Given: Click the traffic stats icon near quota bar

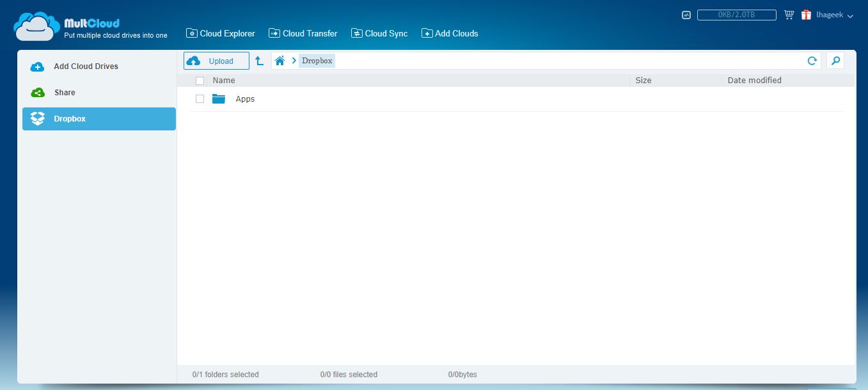Looking at the screenshot, I should pos(686,15).
